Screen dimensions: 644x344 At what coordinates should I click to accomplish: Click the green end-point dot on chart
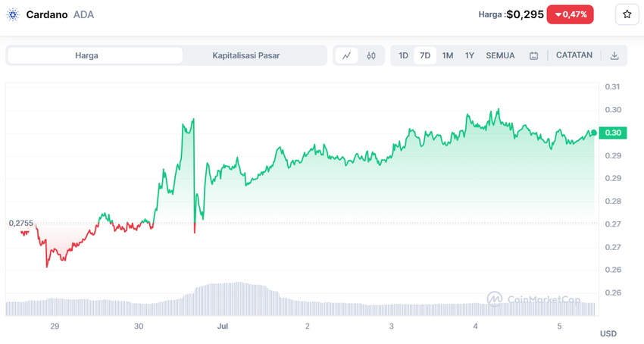pos(594,133)
